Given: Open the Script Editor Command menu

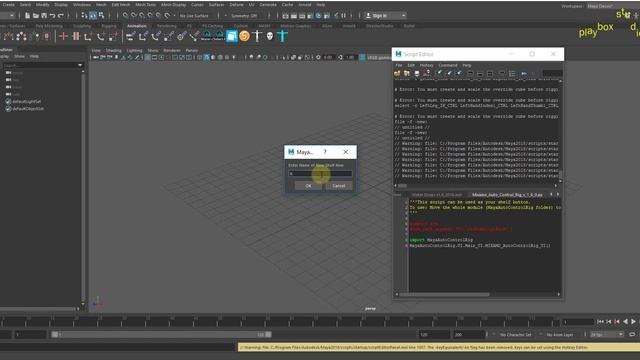Looking at the screenshot, I should tap(448, 65).
